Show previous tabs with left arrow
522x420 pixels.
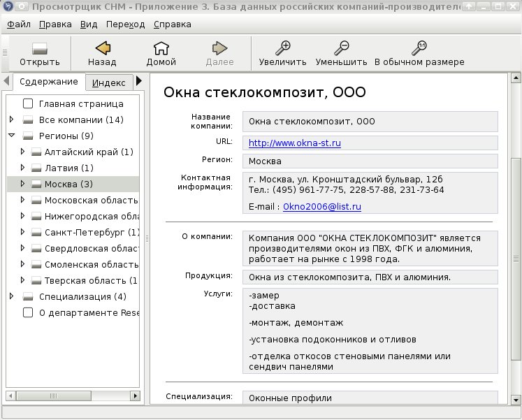(x=6, y=80)
